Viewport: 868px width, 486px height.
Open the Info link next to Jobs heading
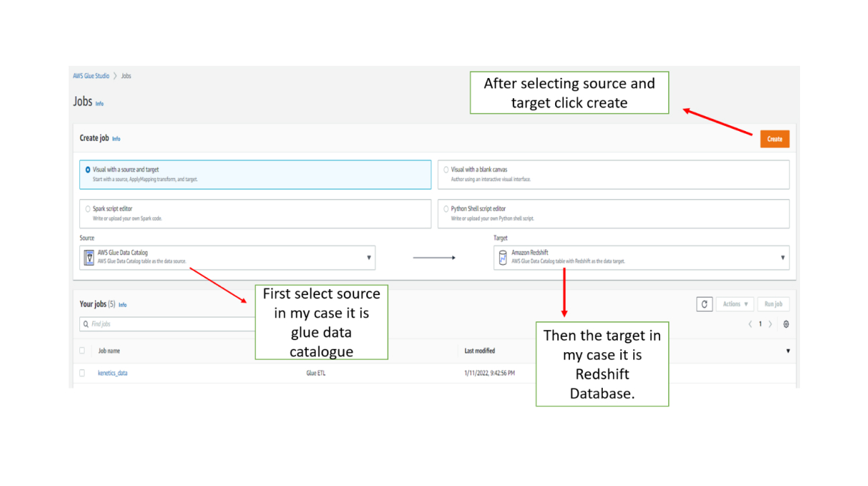point(100,104)
